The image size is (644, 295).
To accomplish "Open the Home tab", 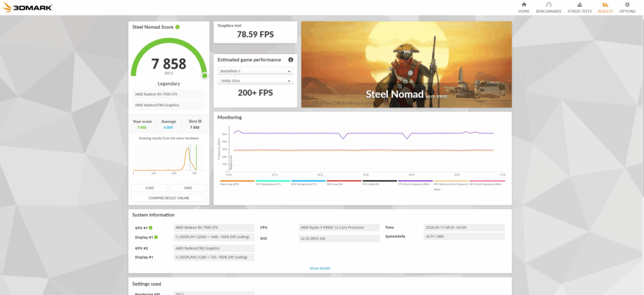I will 524,8.
